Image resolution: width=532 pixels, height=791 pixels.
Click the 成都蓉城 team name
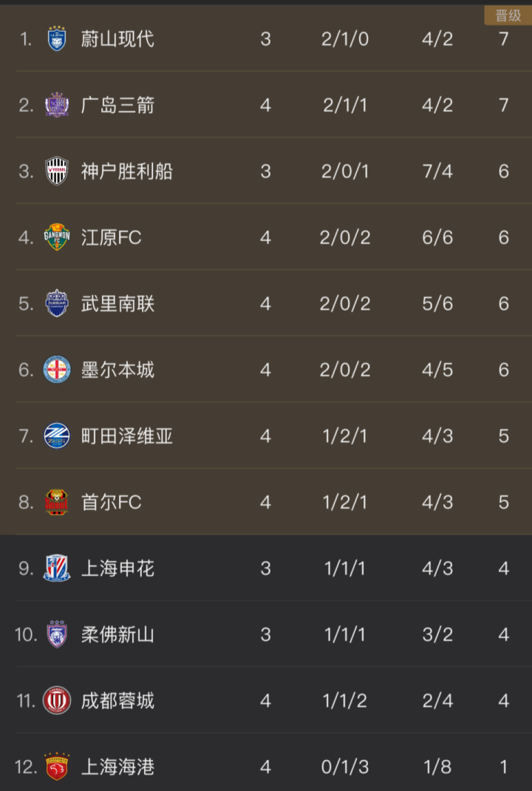117,701
